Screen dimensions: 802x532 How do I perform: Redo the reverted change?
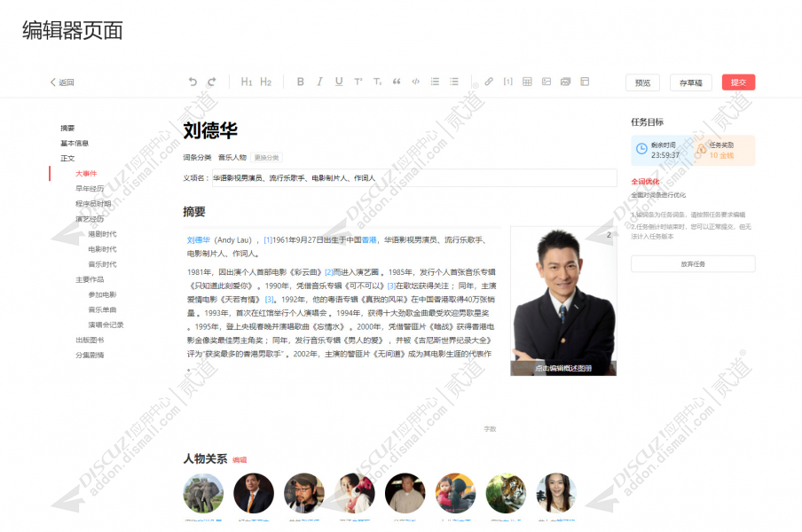[x=212, y=82]
